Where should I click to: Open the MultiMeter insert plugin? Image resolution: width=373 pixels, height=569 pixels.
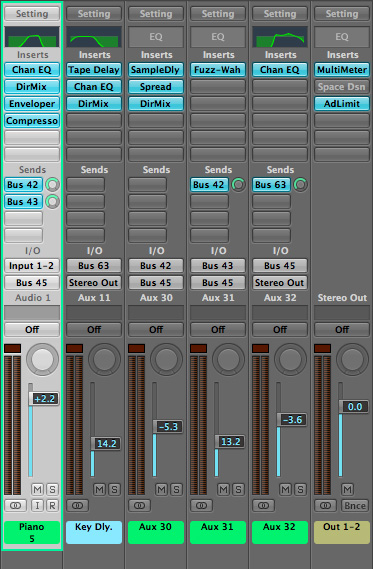[342, 70]
